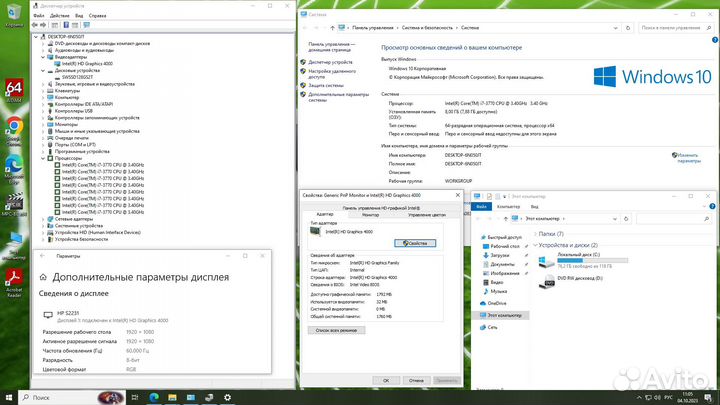
Task: Open Windows Start menu
Action: coord(9,397)
